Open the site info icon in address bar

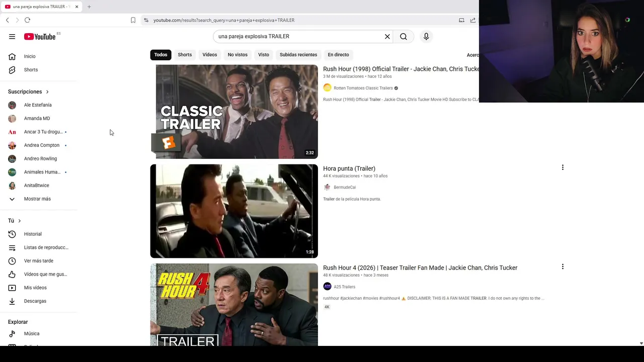click(146, 20)
